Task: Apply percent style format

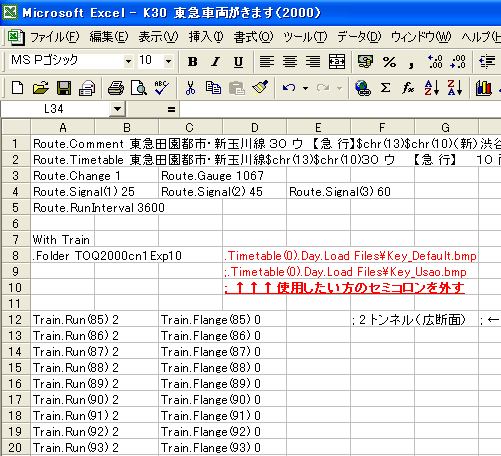Action: tap(389, 62)
